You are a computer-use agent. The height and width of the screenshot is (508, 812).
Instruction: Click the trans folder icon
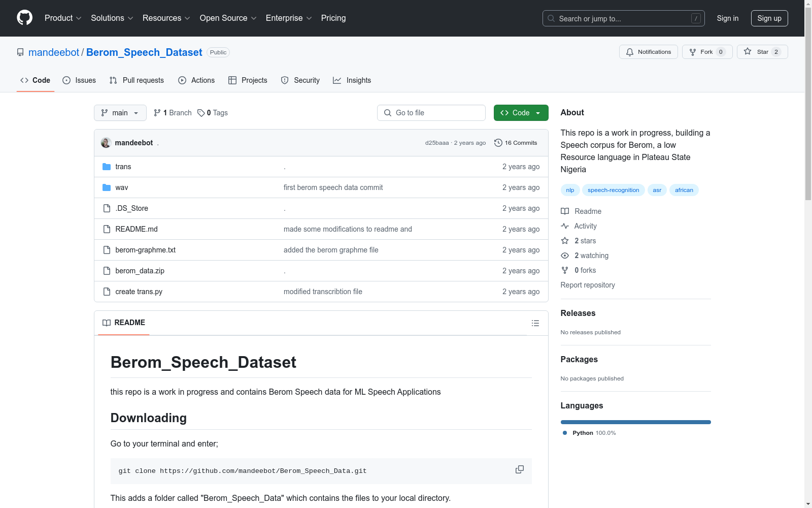[x=107, y=167]
